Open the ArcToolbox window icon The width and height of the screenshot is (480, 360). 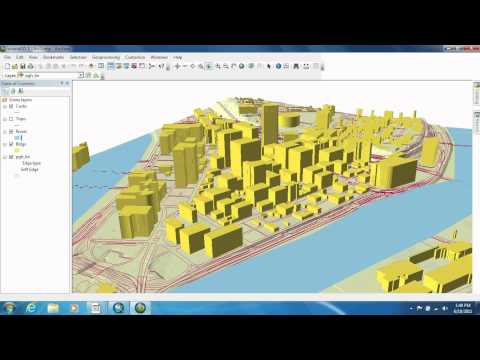coord(134,66)
